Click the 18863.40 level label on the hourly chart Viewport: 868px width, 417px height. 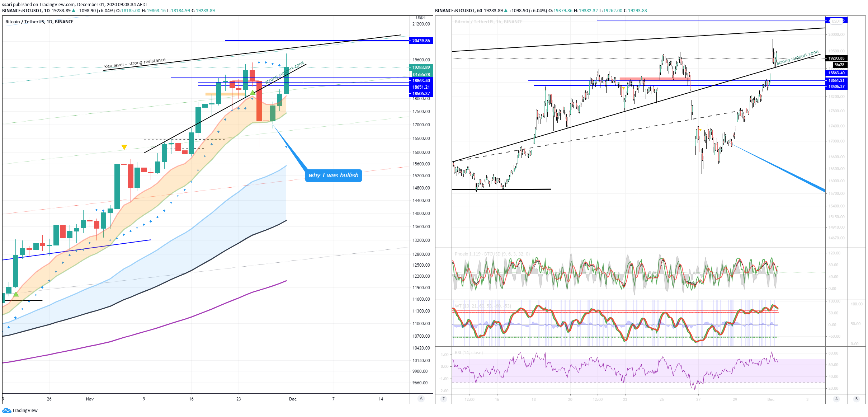(x=836, y=73)
